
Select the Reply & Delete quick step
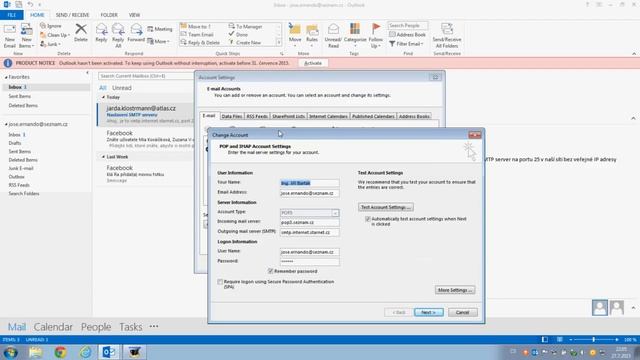[x=200, y=42]
